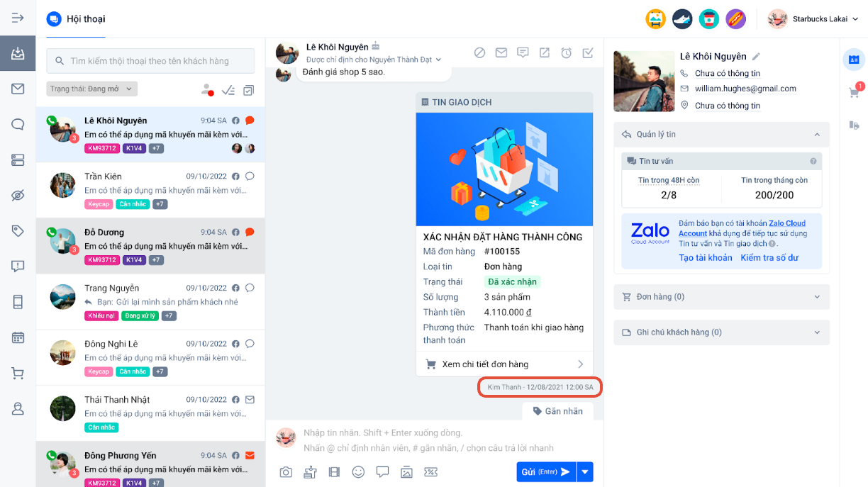Edit Lê Khôi Nguyên's name with pencil icon

756,57
